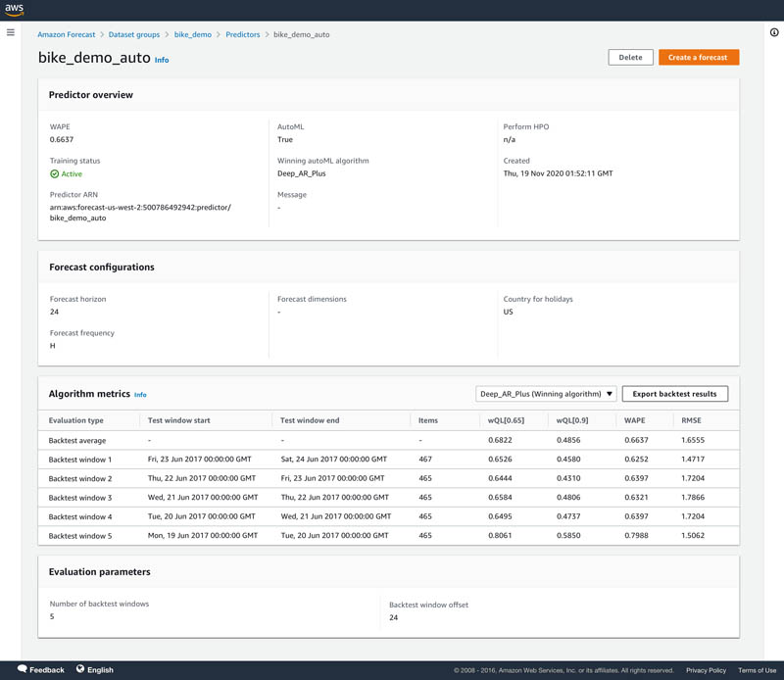Click Test window end column header
This screenshot has width=784, height=680.
pos(310,420)
